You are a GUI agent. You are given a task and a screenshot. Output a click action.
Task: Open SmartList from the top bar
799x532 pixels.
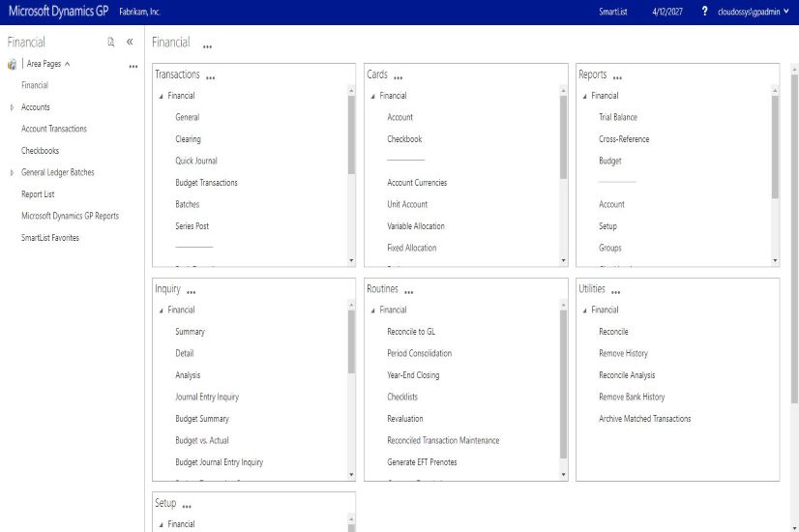[x=613, y=12]
